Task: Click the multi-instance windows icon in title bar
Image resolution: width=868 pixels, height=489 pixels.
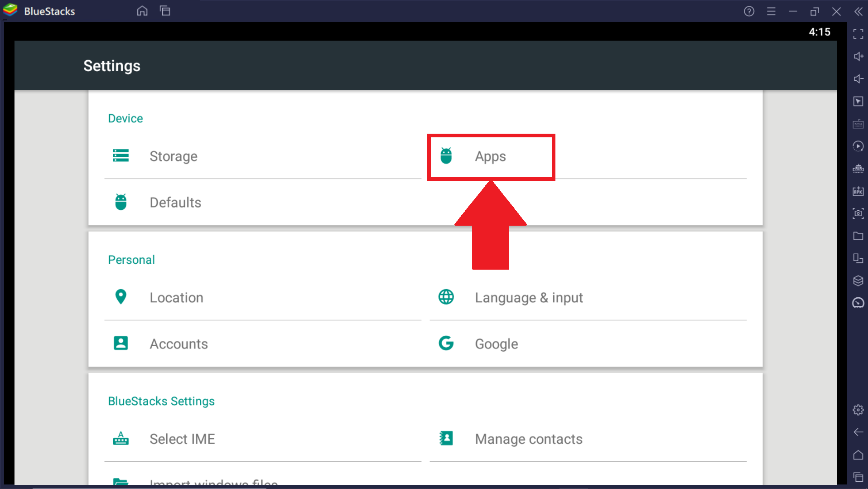Action: tap(165, 11)
